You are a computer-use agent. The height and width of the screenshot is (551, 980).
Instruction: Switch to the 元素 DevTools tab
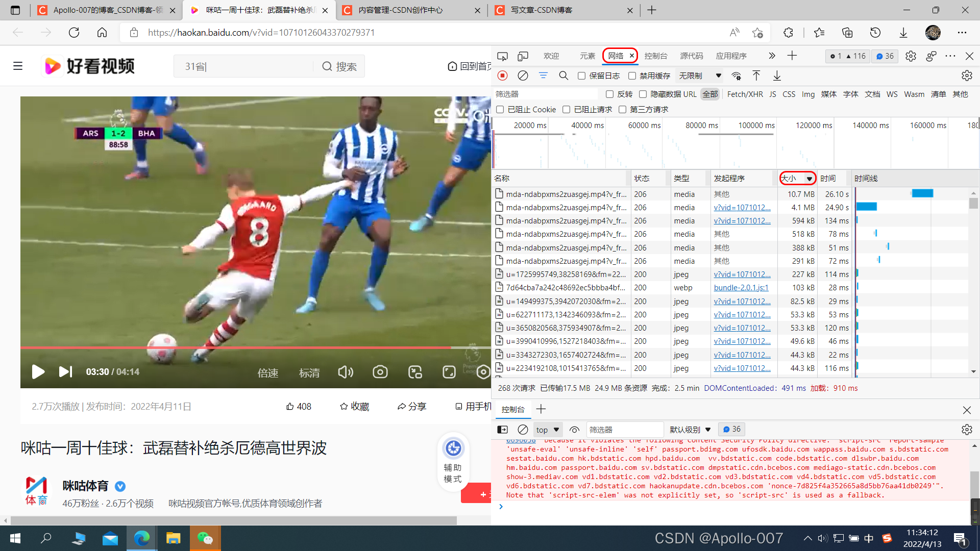[x=587, y=56]
